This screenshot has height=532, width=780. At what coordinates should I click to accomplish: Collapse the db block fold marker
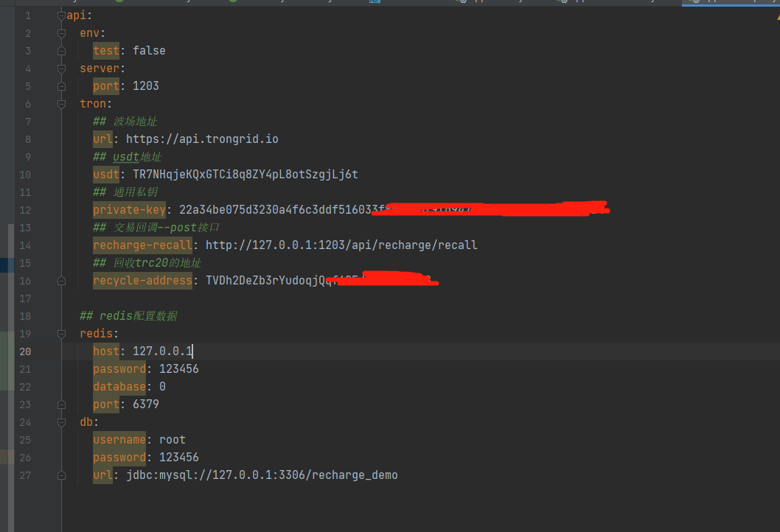[x=62, y=422]
